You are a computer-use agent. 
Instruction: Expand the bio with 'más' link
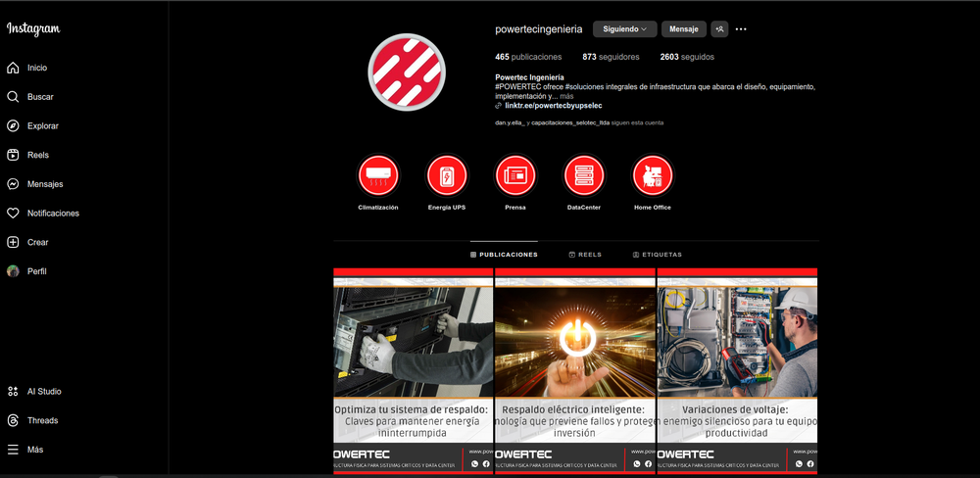[x=566, y=96]
